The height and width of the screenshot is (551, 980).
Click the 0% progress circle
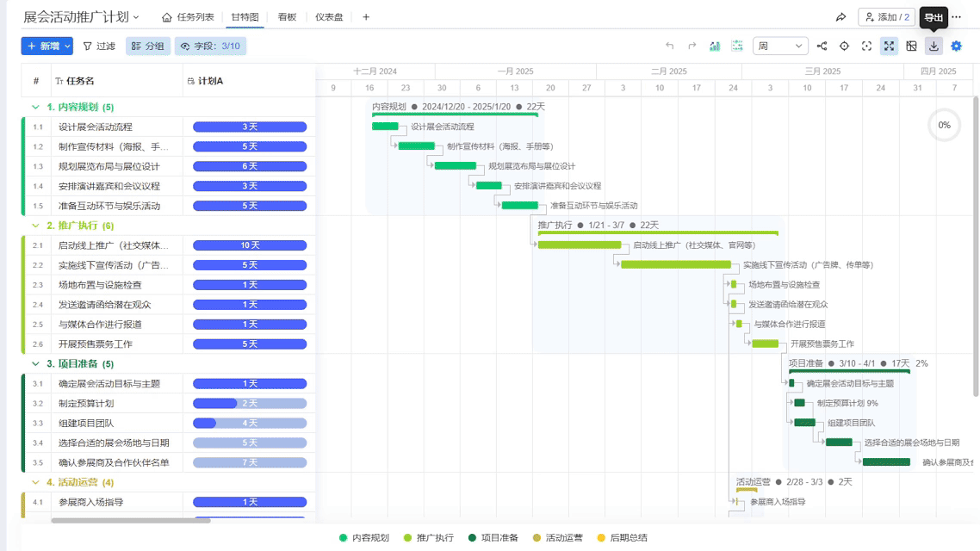(944, 125)
